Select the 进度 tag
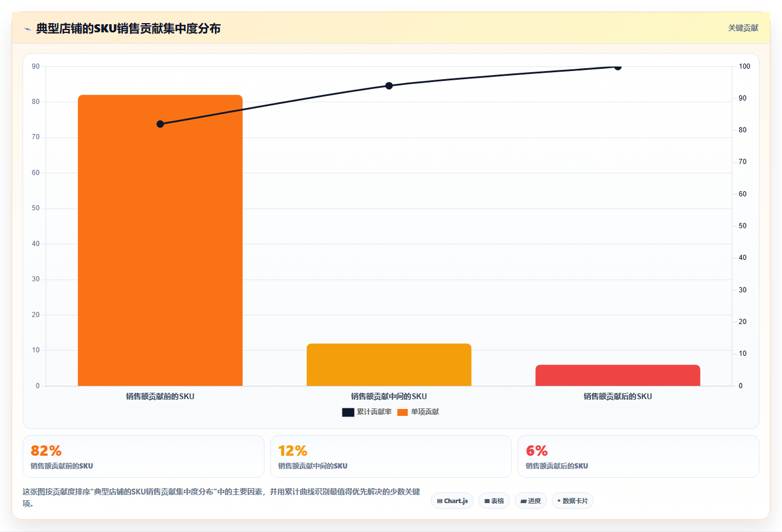The height and width of the screenshot is (532, 782). click(531, 501)
